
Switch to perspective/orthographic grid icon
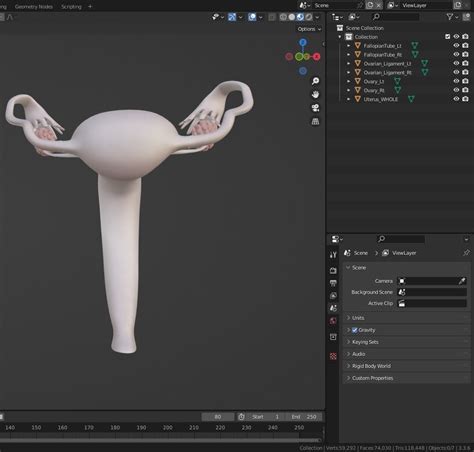tap(315, 121)
